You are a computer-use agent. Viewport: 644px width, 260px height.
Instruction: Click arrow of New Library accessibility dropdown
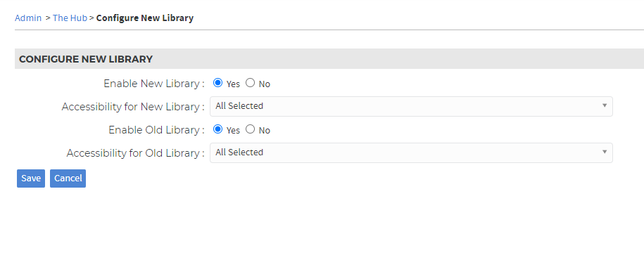[x=605, y=106]
